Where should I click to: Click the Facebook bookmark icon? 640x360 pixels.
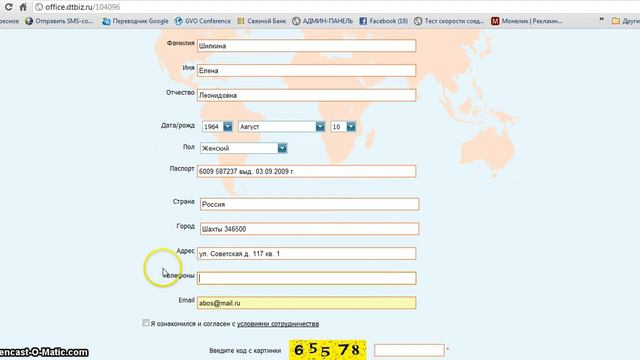[363, 21]
